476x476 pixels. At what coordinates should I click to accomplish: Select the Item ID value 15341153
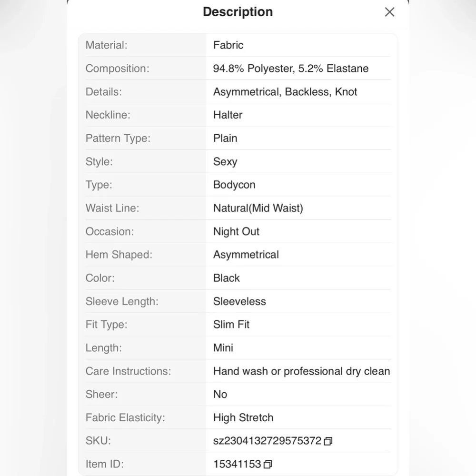(x=237, y=464)
